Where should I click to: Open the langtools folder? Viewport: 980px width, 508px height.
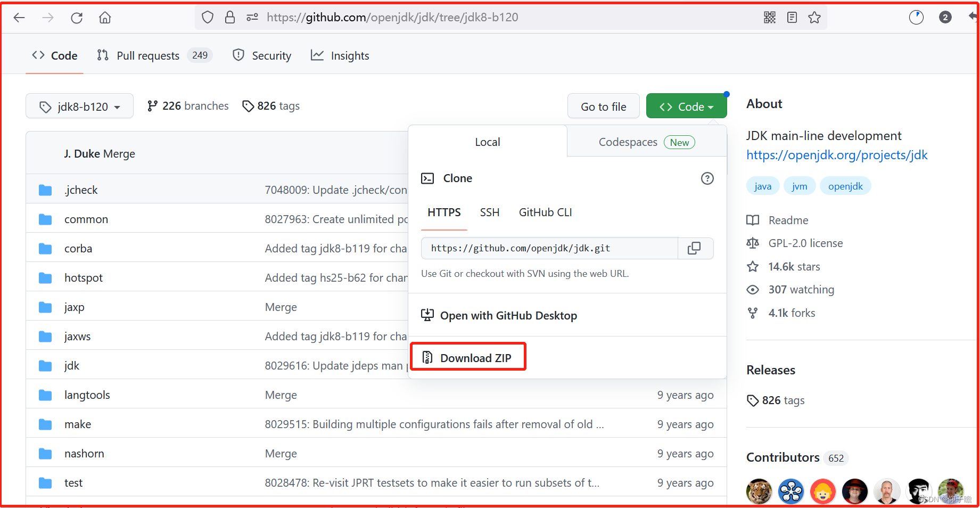click(87, 395)
